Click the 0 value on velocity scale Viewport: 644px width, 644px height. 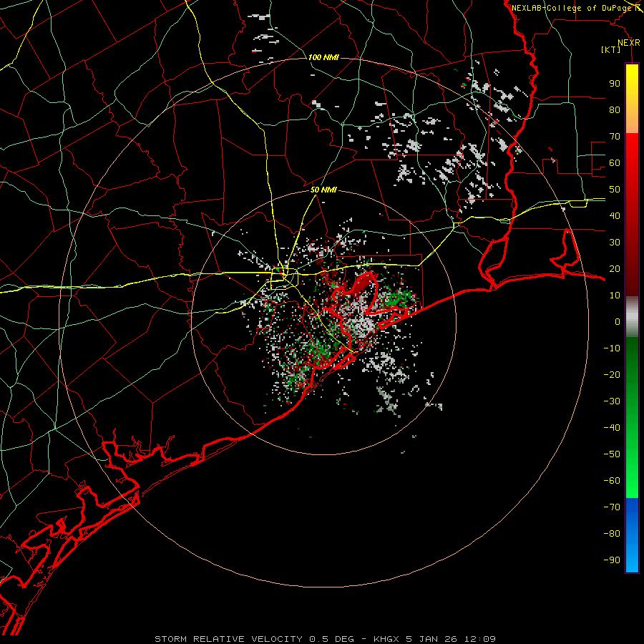pos(618,321)
